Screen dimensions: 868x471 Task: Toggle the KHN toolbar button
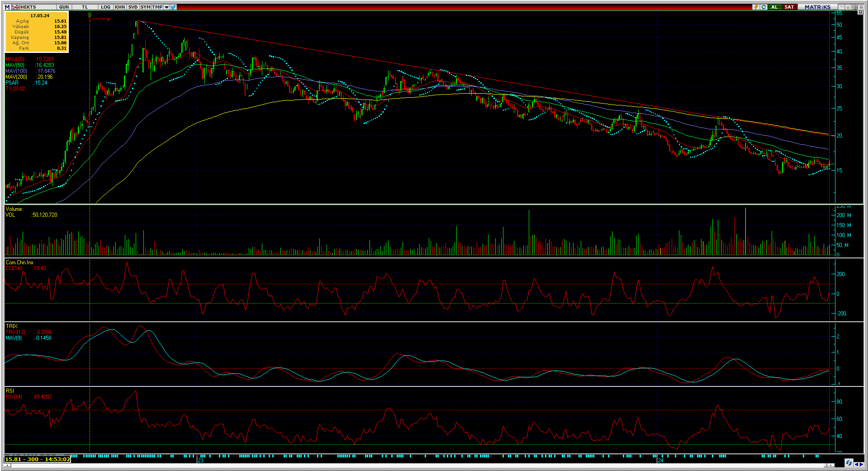click(x=120, y=7)
